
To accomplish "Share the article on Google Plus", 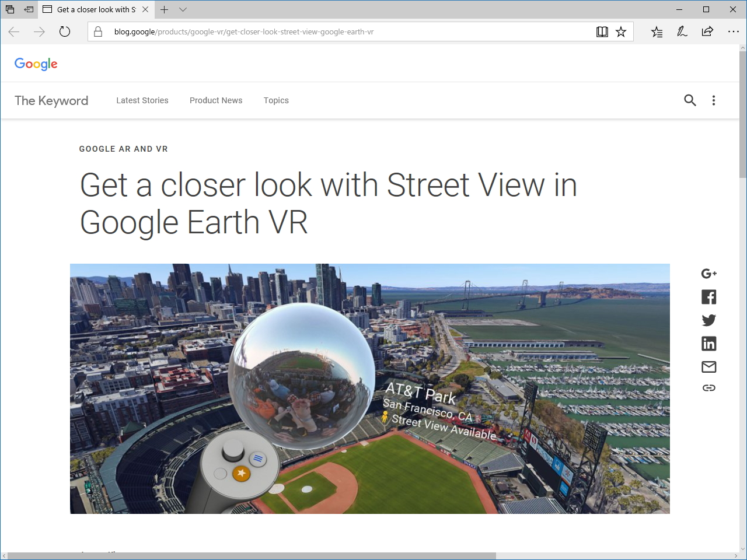I will point(708,274).
